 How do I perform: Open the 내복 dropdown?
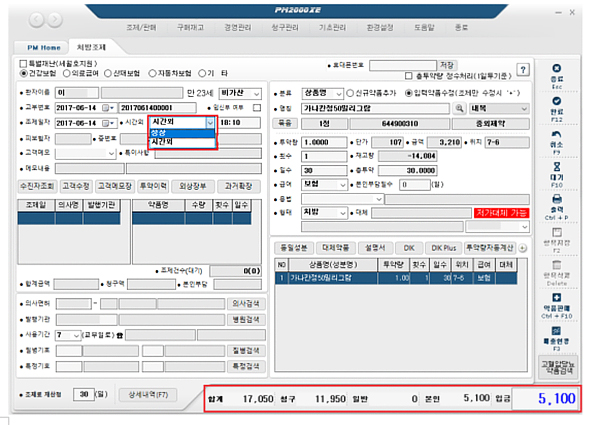[x=499, y=109]
